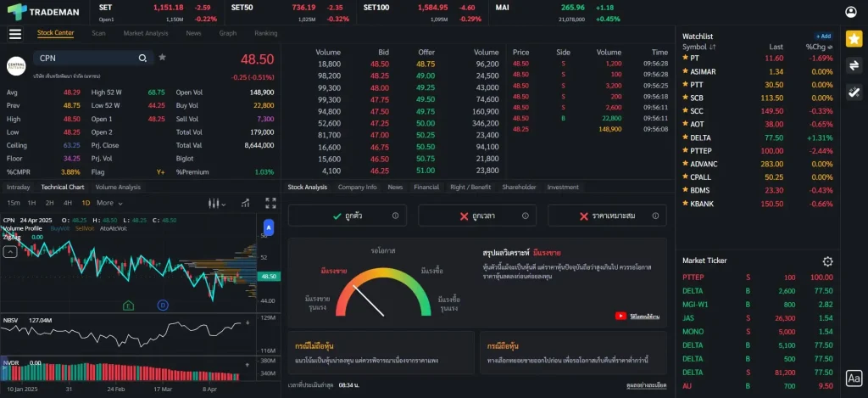Viewport: 868px width, 398px height.
Task: Open the user account profile icon
Action: [851, 12]
